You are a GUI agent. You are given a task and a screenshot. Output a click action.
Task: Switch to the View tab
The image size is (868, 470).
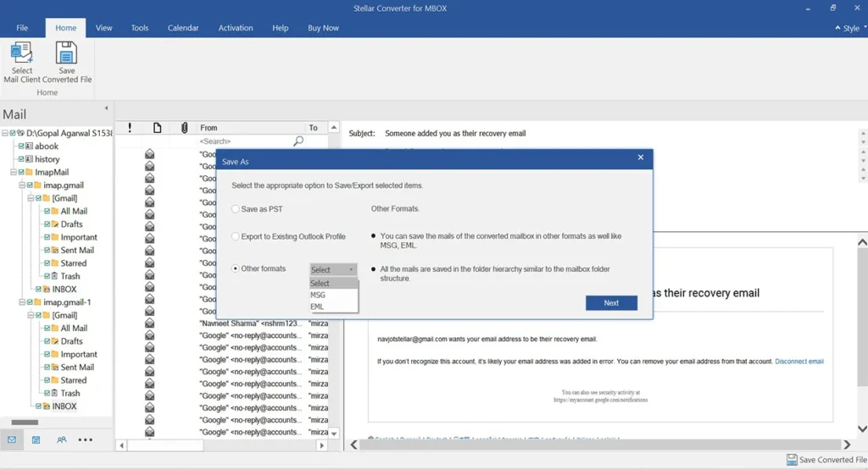point(103,28)
